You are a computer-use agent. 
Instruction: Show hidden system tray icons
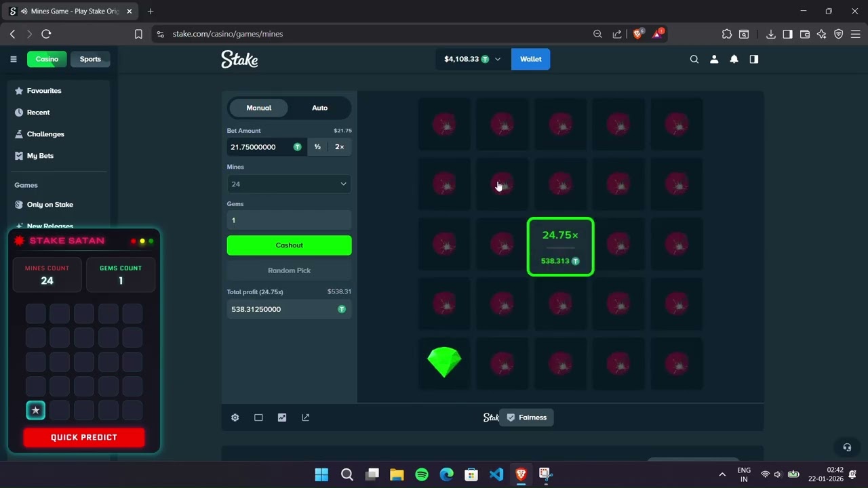point(722,474)
